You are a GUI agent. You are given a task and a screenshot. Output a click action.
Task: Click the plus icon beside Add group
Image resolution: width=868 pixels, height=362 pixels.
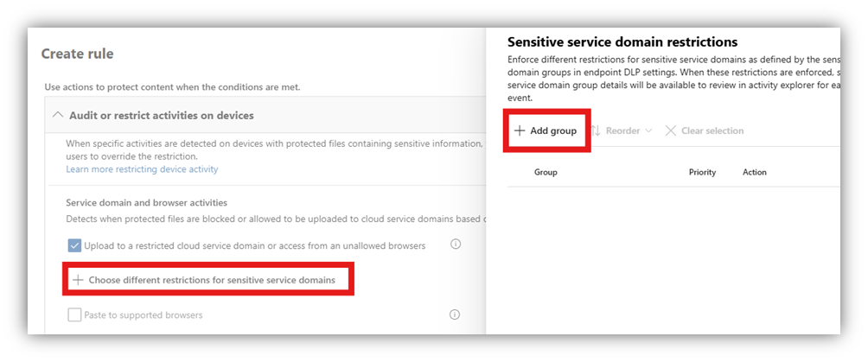520,130
